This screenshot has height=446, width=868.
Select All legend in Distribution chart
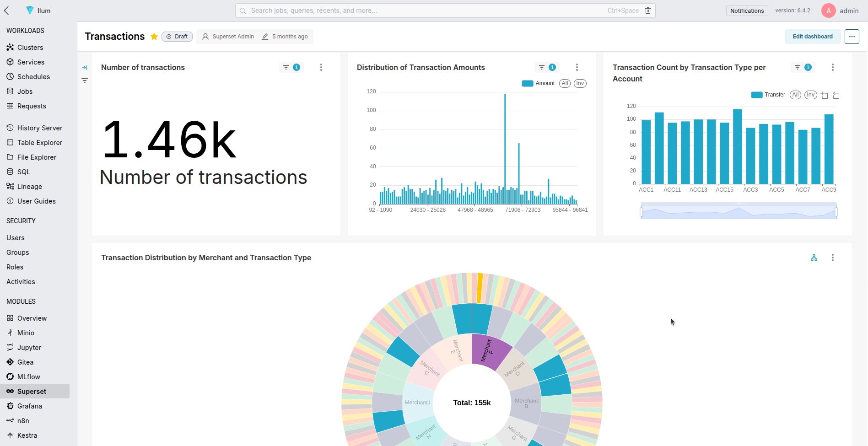pos(565,83)
